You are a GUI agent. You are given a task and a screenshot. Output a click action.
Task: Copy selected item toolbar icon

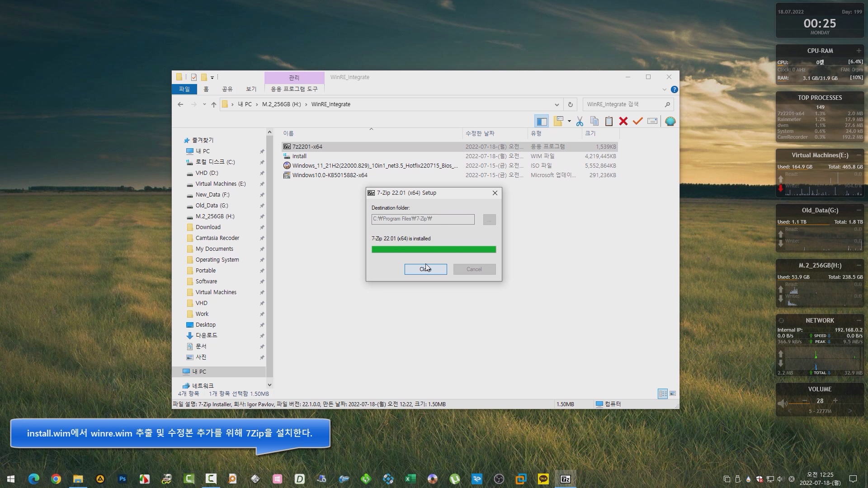[x=594, y=121]
